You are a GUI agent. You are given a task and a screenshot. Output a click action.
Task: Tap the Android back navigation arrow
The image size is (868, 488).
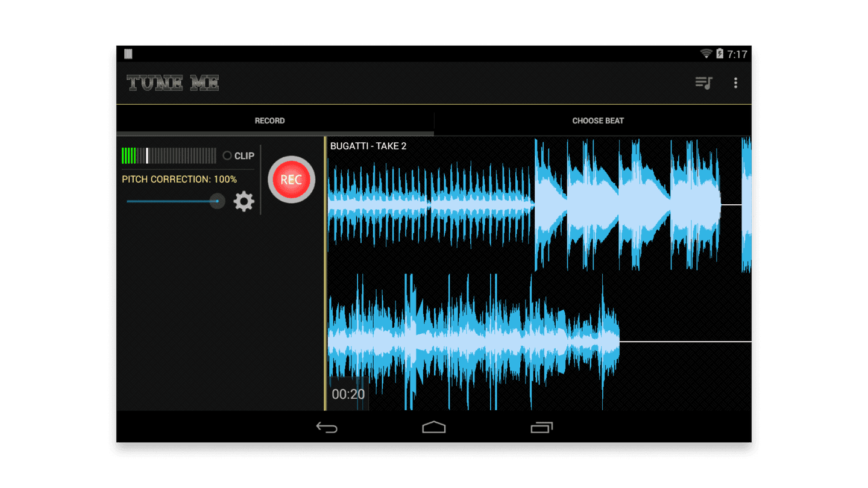tap(326, 427)
